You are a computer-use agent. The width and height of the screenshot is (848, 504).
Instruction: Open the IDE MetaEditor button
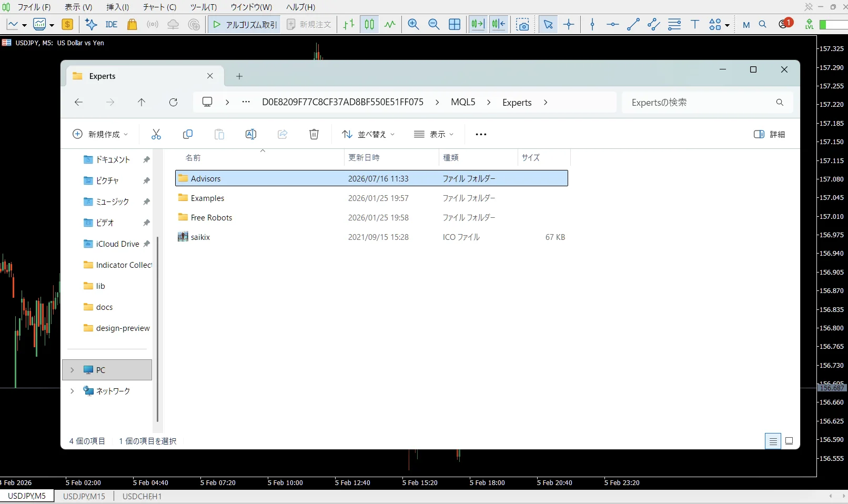tap(111, 24)
